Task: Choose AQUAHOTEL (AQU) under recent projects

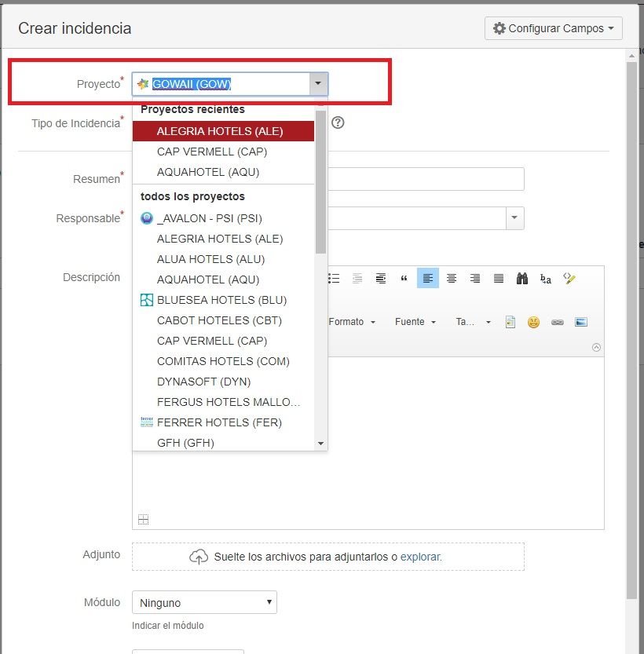Action: click(223, 172)
